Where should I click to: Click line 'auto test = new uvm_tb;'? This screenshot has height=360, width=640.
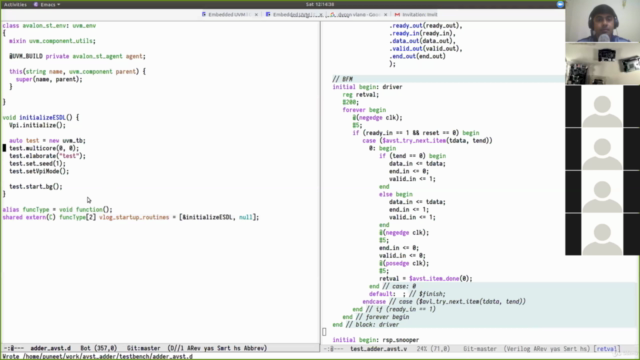click(x=47, y=140)
